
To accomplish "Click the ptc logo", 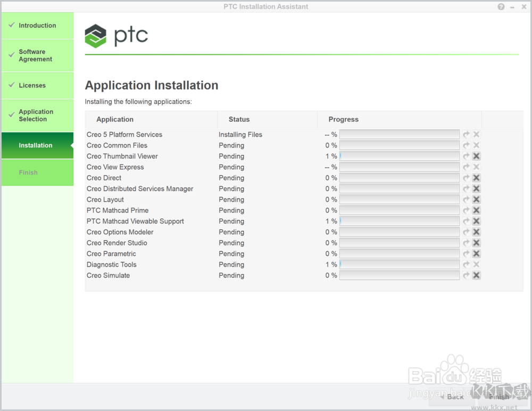I will [117, 36].
